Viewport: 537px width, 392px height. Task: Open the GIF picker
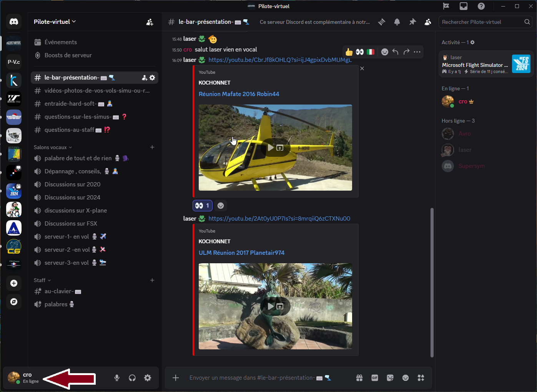click(375, 378)
